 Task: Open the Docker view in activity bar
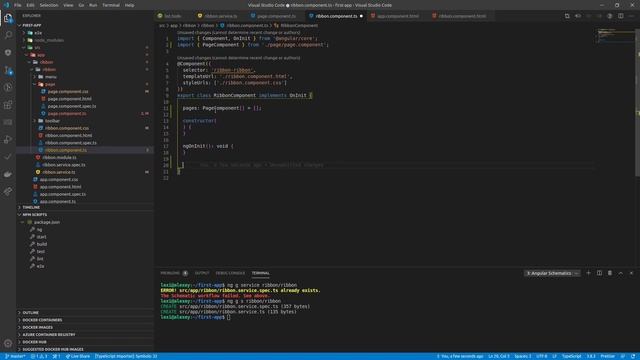[8, 174]
